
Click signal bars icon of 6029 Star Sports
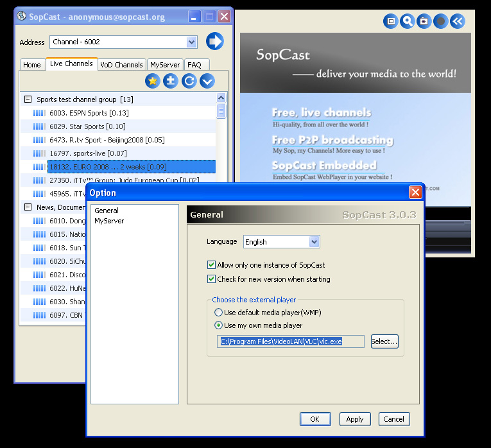click(x=39, y=126)
